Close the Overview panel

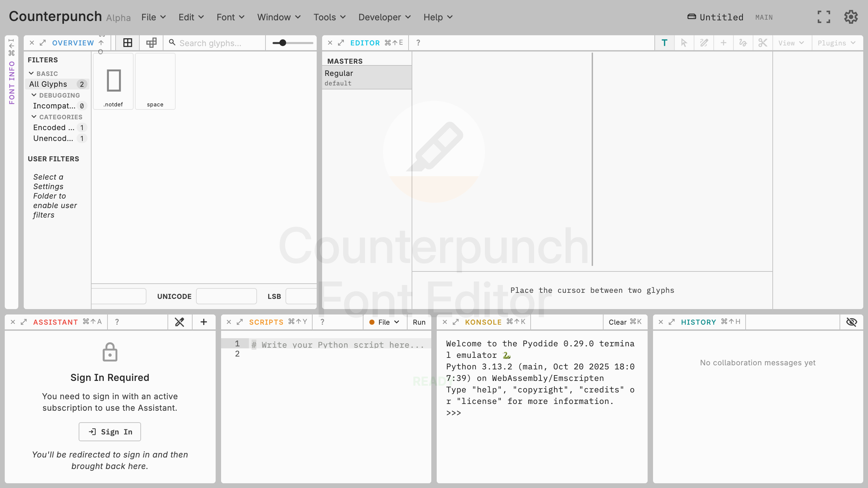click(32, 43)
